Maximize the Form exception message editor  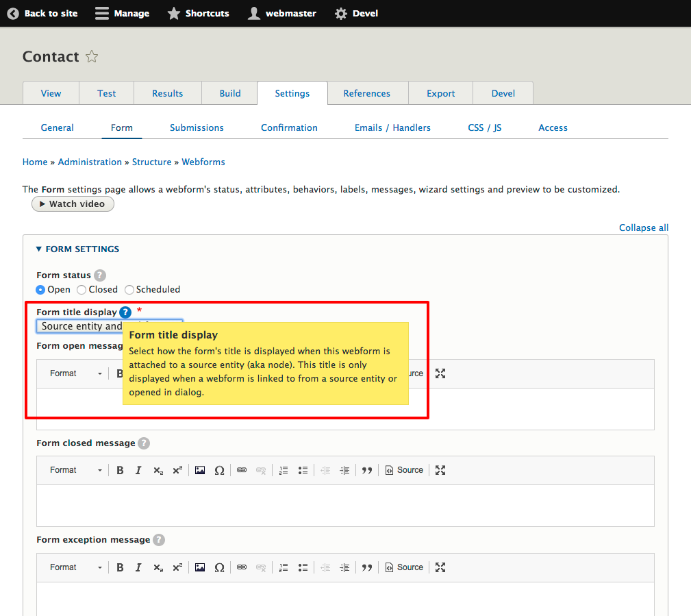440,567
